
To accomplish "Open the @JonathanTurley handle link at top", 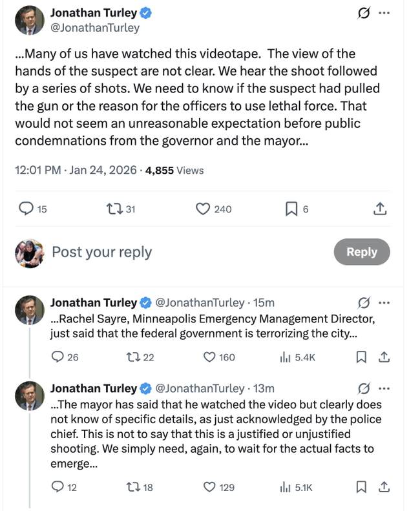I will click(x=95, y=28).
